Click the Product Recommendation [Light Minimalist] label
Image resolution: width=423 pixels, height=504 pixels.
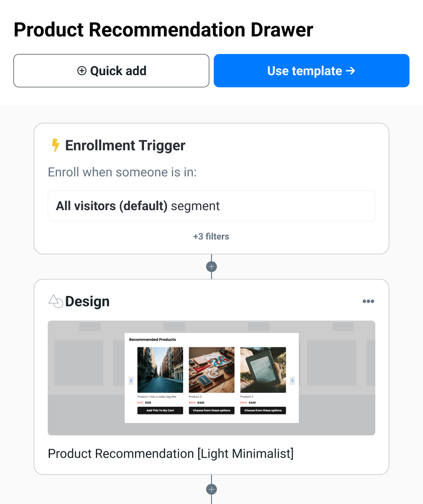[x=171, y=454]
